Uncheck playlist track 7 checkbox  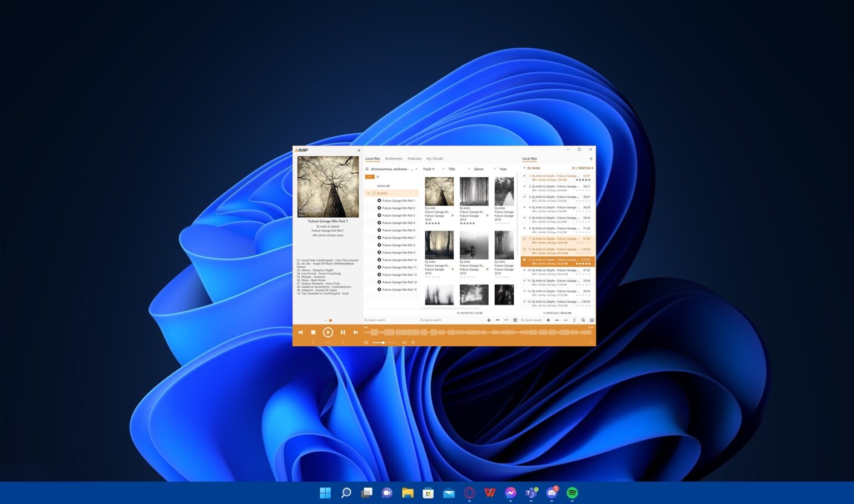524,239
